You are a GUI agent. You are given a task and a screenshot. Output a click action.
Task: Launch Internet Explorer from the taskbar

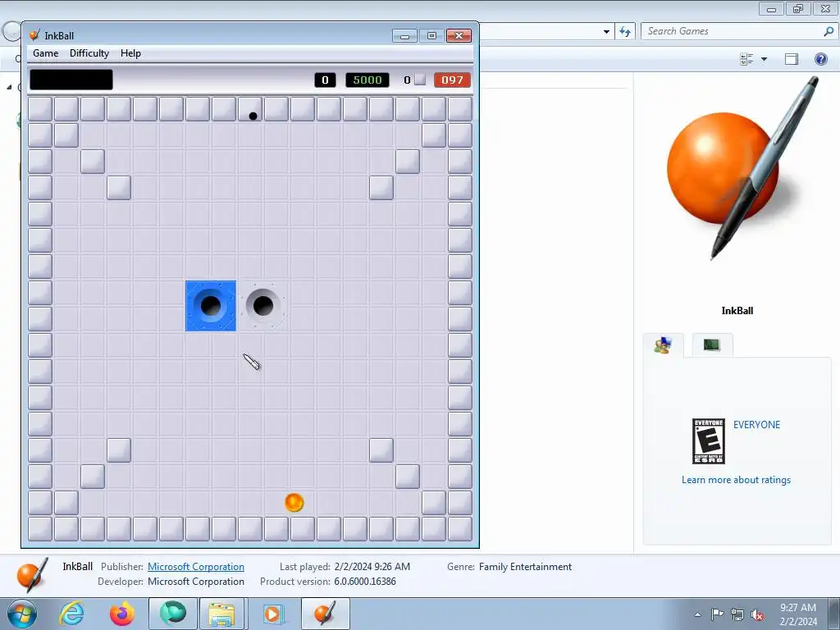point(72,614)
